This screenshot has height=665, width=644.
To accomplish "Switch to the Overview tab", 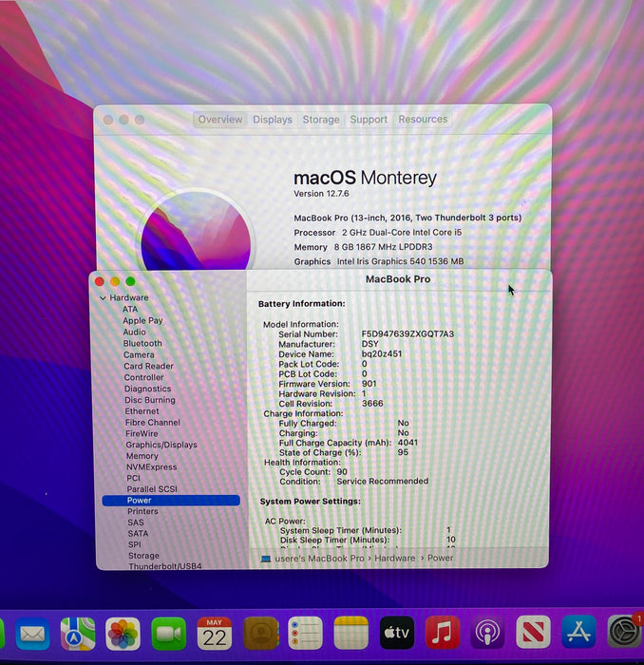I will click(x=220, y=120).
